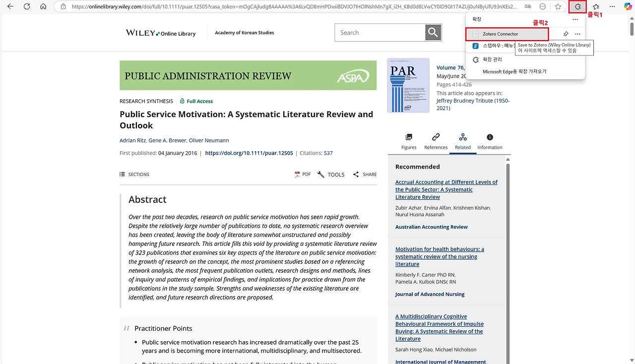Switch to the References tab
Viewport: 635px width, 364px height.
436,141
